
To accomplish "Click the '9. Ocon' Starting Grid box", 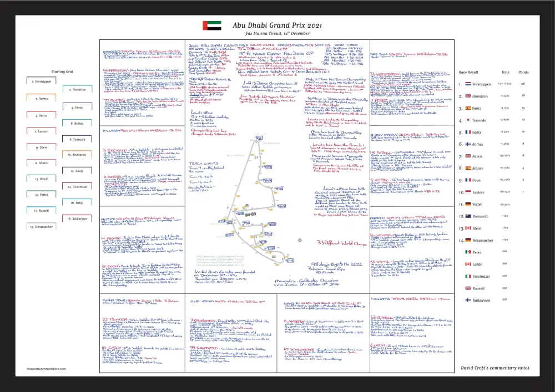I will click(42, 147).
